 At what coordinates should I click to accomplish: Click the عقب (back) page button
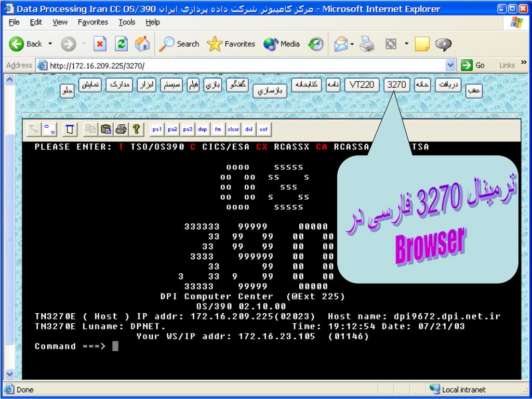point(474,90)
